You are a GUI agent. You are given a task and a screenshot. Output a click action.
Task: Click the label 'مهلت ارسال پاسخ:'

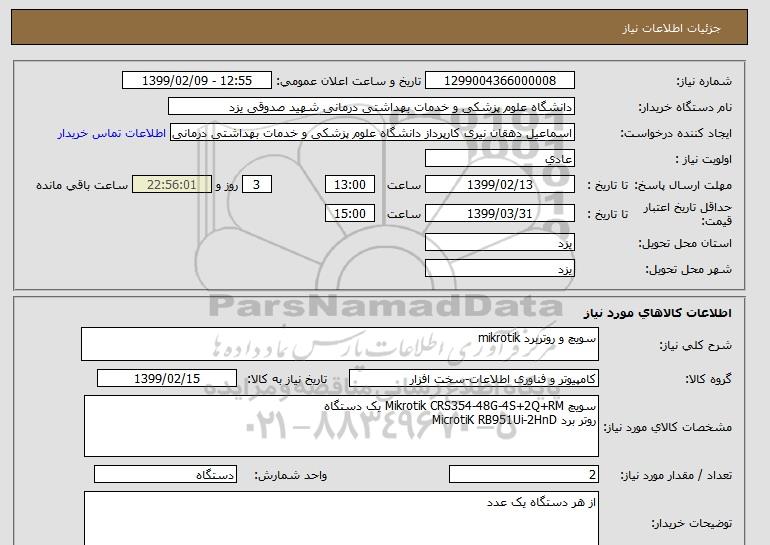coord(683,185)
